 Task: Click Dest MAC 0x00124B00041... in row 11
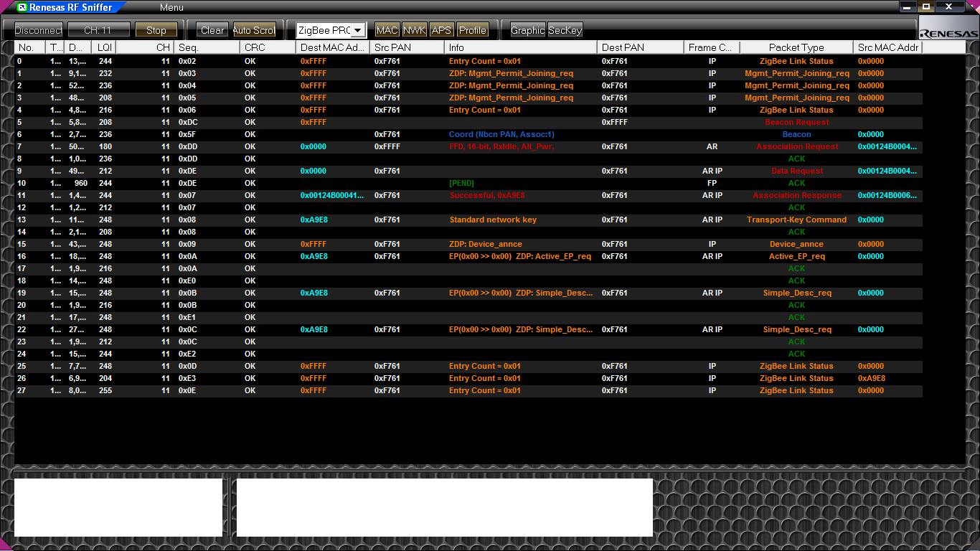332,196
